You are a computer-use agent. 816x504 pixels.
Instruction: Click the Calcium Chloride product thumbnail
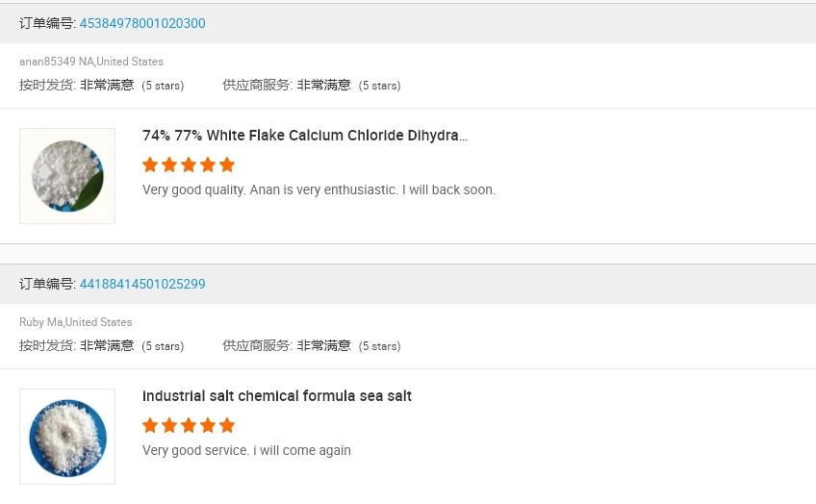67,176
